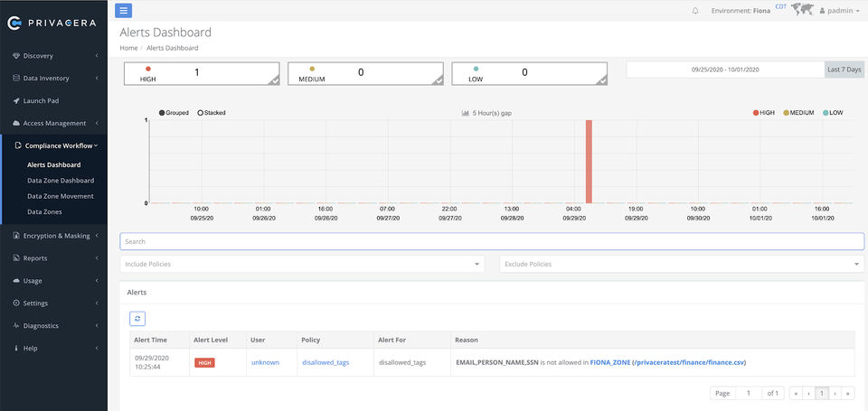Image resolution: width=868 pixels, height=411 pixels.
Task: Open the disallowed_tags policy link
Action: pyautogui.click(x=325, y=362)
